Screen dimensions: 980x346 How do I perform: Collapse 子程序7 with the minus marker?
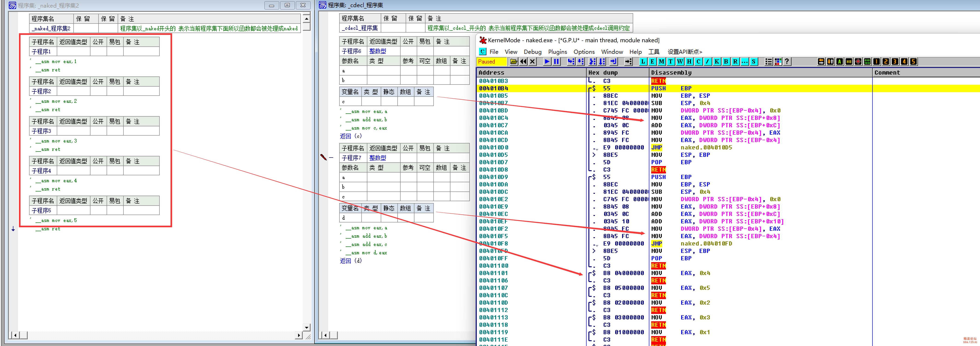pyautogui.click(x=331, y=158)
